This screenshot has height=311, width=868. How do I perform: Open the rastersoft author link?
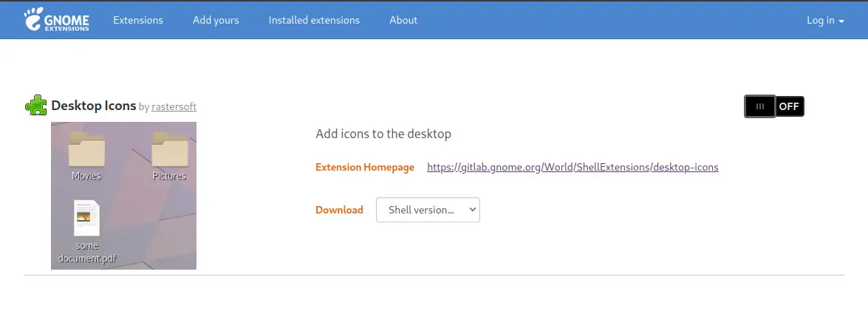pyautogui.click(x=174, y=106)
